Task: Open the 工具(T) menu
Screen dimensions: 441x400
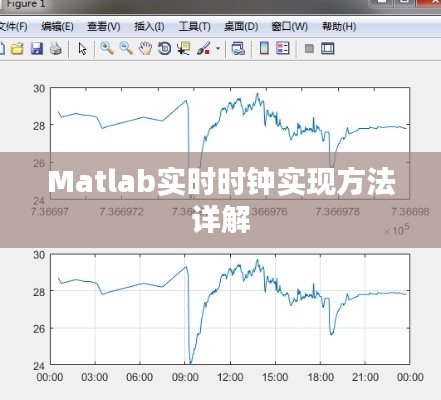Action: coord(194,26)
